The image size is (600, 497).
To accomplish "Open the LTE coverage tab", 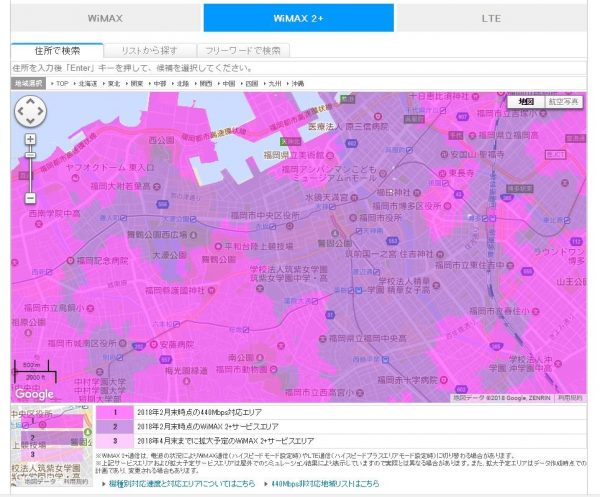I will 491,18.
